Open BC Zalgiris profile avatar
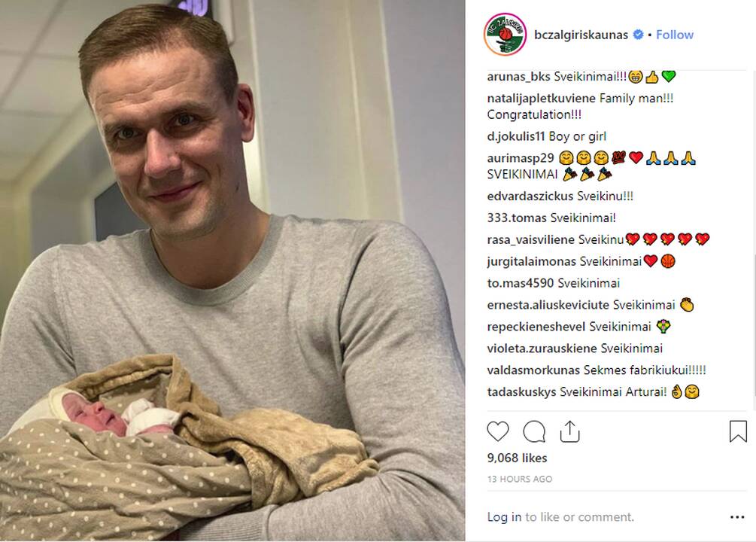Viewport: 756px width, 542px height. point(505,35)
